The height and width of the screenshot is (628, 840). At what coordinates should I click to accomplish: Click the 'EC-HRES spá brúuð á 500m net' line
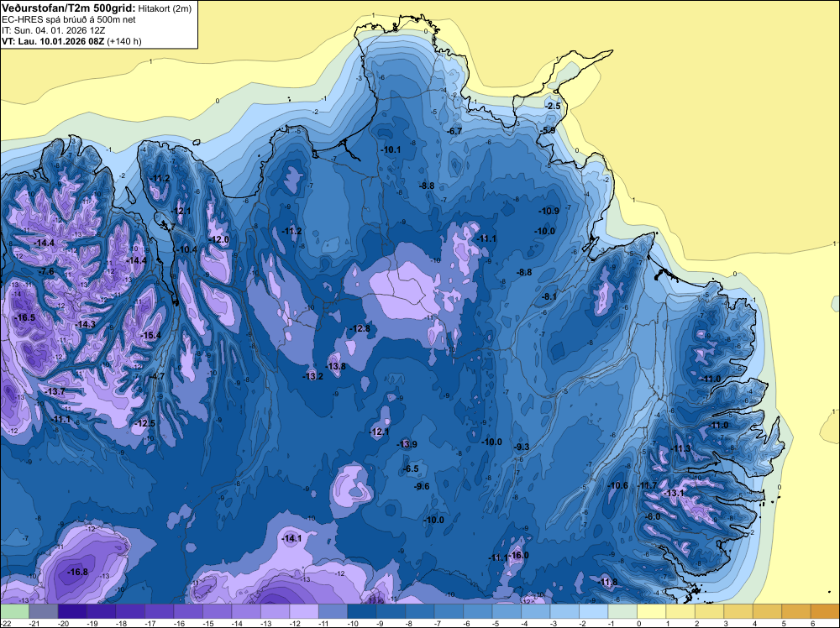(69, 20)
